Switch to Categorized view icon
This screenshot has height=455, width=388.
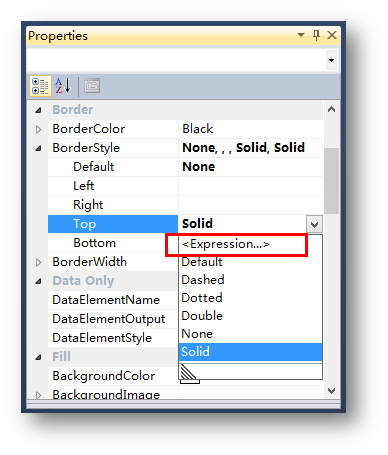click(x=40, y=86)
